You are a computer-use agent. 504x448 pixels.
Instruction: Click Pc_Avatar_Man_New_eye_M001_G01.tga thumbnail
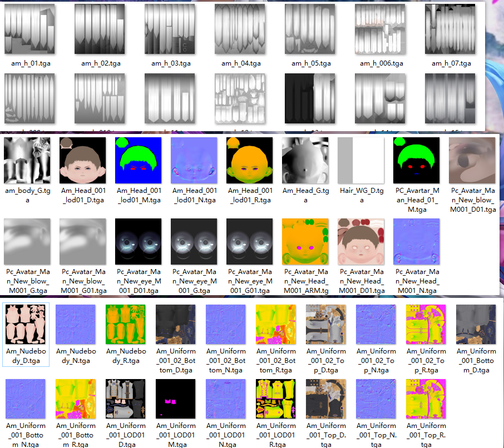click(249, 241)
